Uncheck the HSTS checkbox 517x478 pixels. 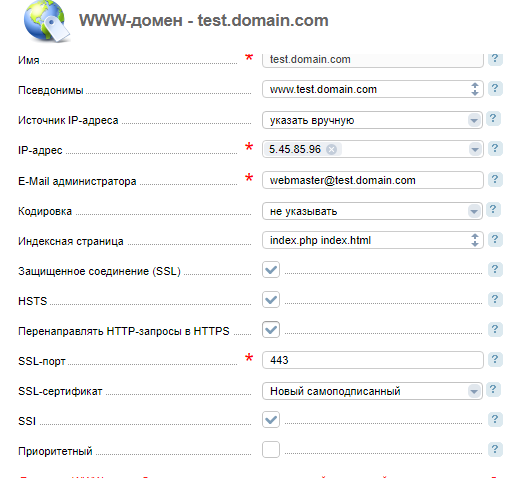tap(271, 299)
